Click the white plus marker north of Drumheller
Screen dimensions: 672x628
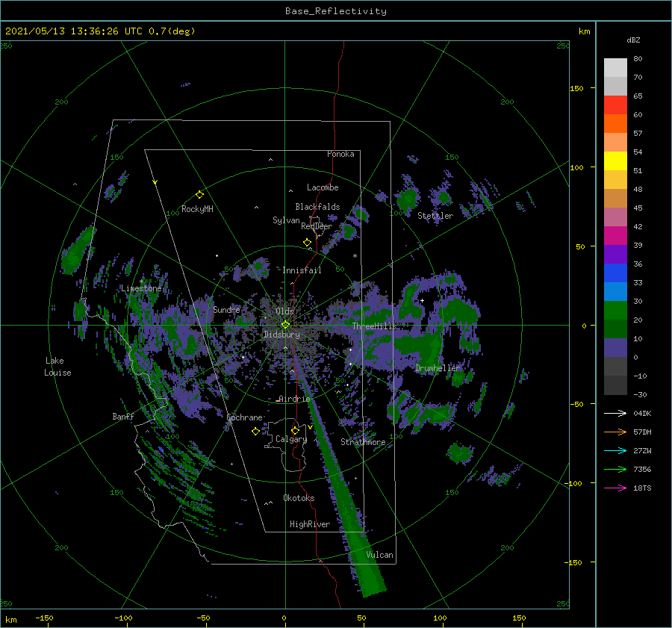coord(422,300)
